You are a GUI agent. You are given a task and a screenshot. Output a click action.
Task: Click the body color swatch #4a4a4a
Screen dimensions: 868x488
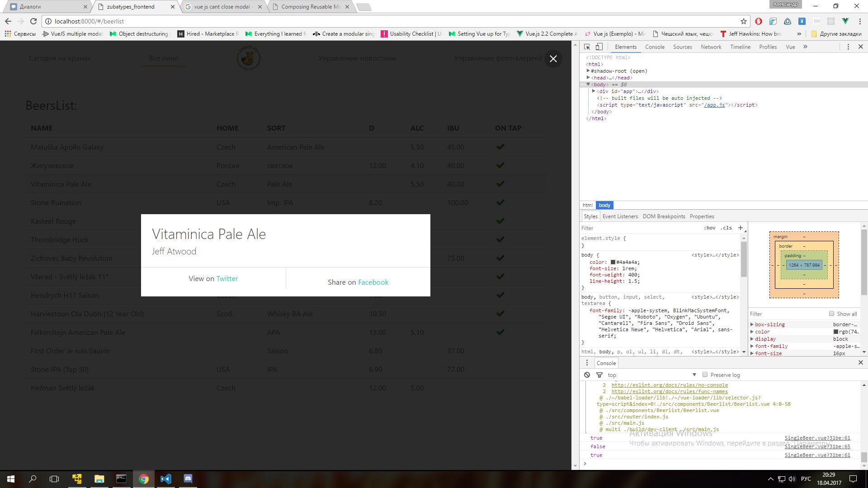(x=613, y=262)
